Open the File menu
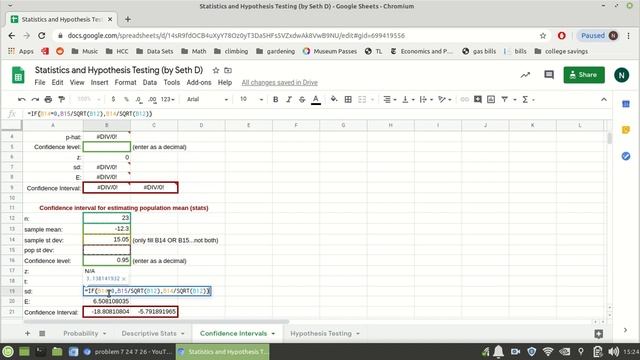This screenshot has height=360, width=640. coord(40,82)
